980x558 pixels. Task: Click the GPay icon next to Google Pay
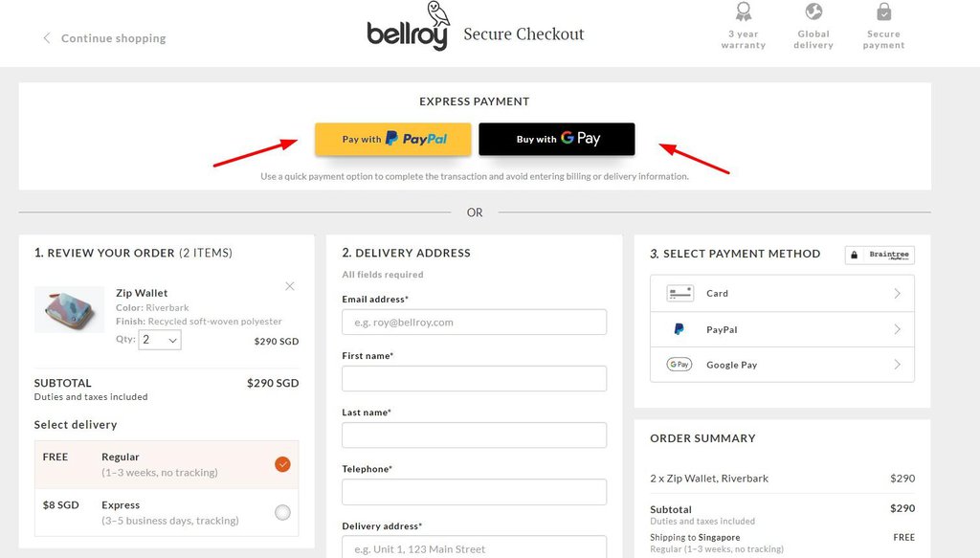pos(680,365)
